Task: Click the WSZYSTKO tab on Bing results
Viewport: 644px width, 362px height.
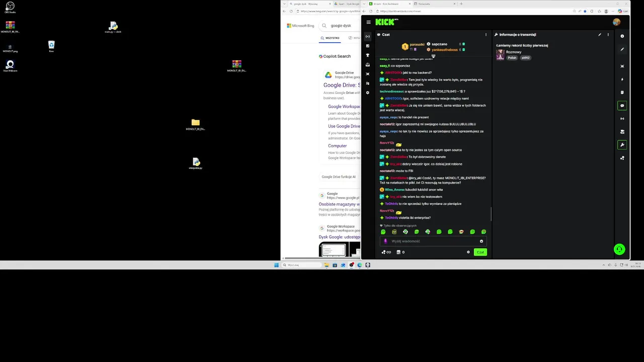Action: coord(330,38)
